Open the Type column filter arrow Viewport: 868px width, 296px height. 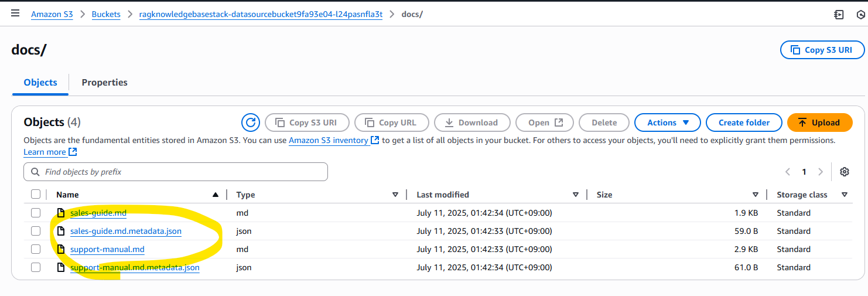[395, 195]
